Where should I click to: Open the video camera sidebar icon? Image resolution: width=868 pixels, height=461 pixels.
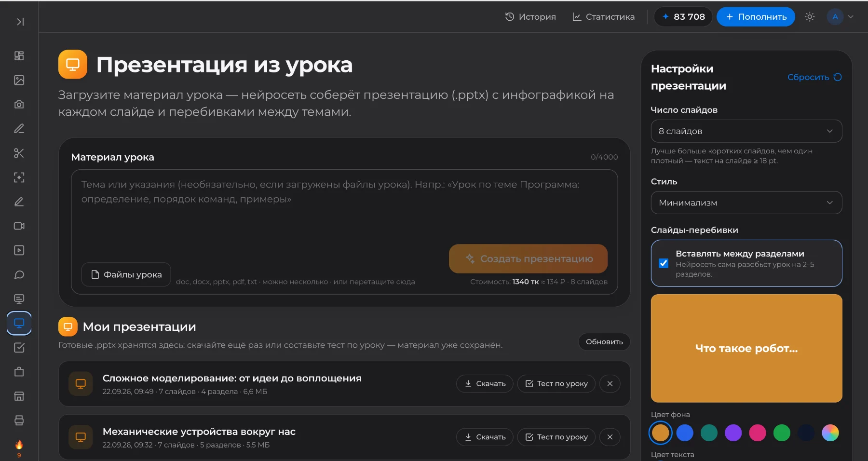19,226
